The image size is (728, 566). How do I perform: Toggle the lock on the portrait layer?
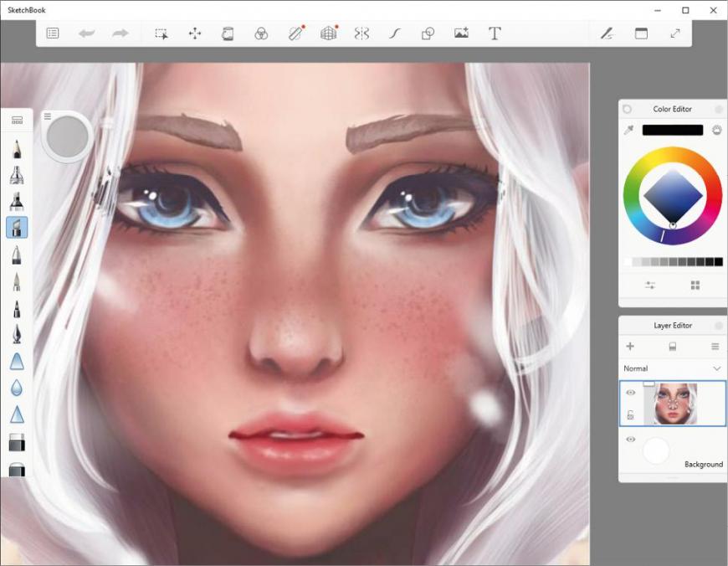(x=630, y=415)
